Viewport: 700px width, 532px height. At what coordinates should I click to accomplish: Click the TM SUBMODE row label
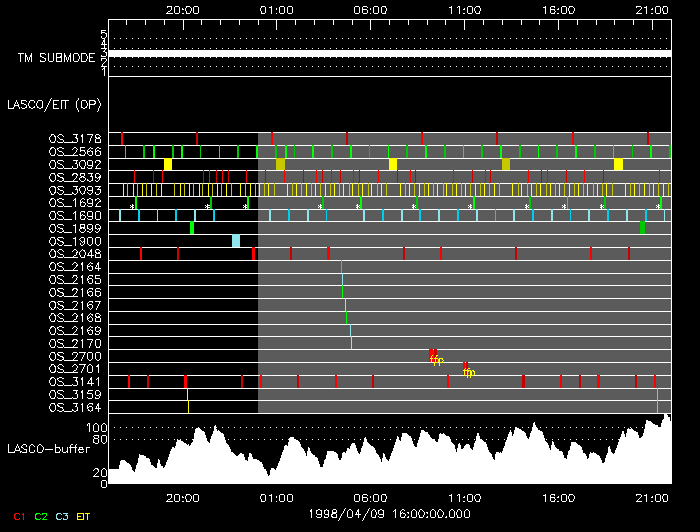point(56,58)
